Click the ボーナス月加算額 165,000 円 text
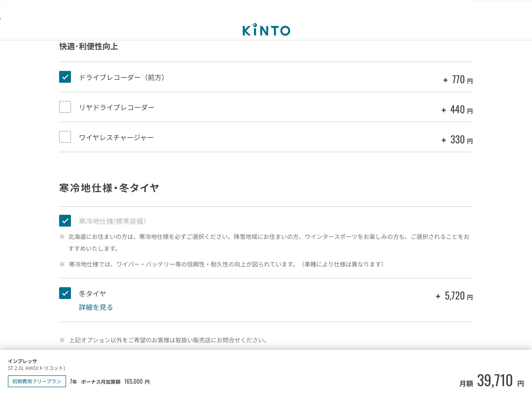The height and width of the screenshot is (399, 532). click(115, 382)
